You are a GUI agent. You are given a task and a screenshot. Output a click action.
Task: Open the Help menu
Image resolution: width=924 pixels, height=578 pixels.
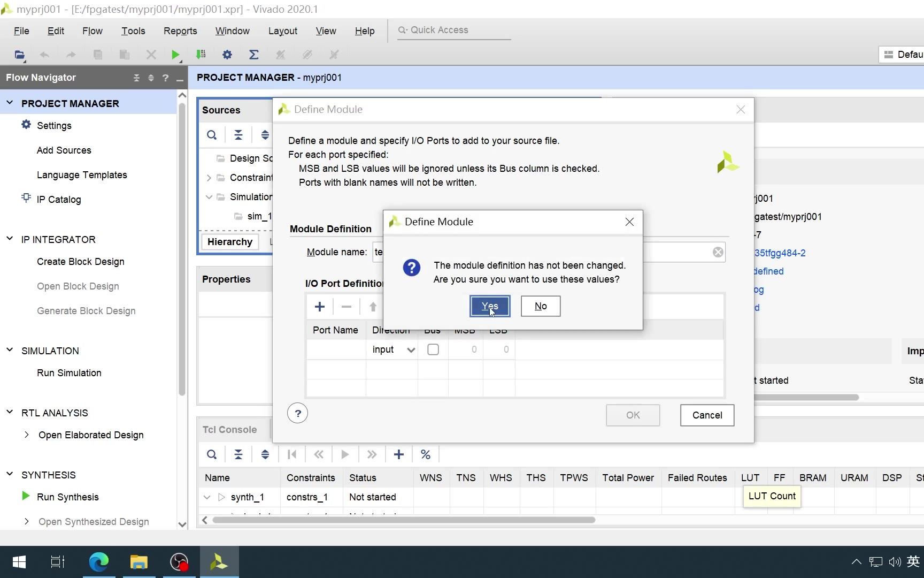(x=365, y=31)
